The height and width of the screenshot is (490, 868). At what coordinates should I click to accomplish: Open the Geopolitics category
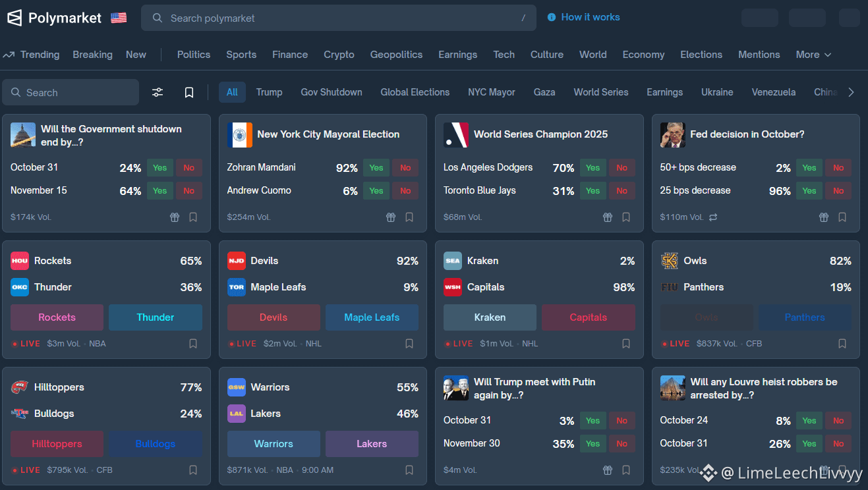click(x=396, y=55)
